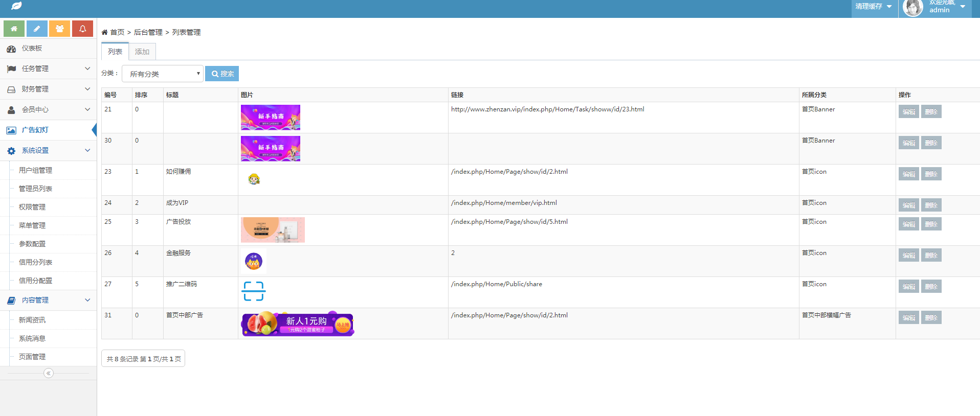The height and width of the screenshot is (416, 980).
Task: Click the 新人1元购 banner thumbnail
Action: click(x=298, y=324)
